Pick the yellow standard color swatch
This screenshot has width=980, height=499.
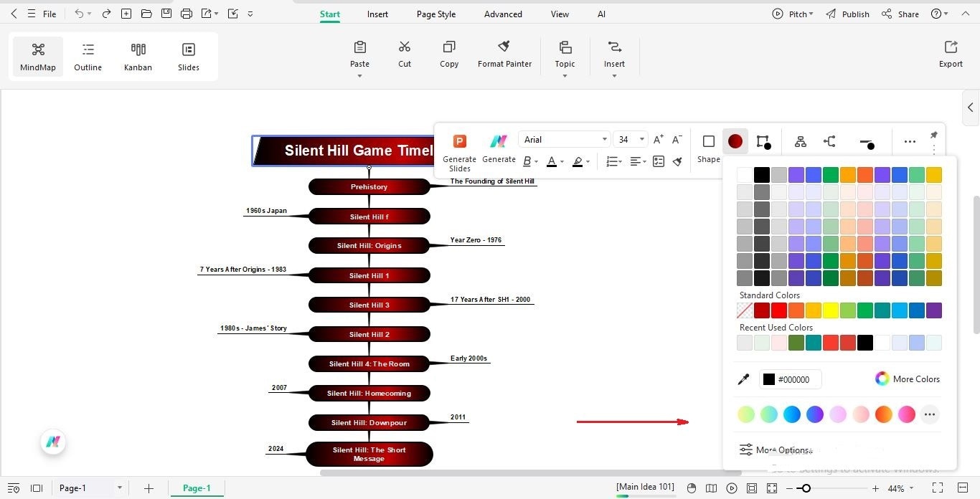pyautogui.click(x=831, y=310)
